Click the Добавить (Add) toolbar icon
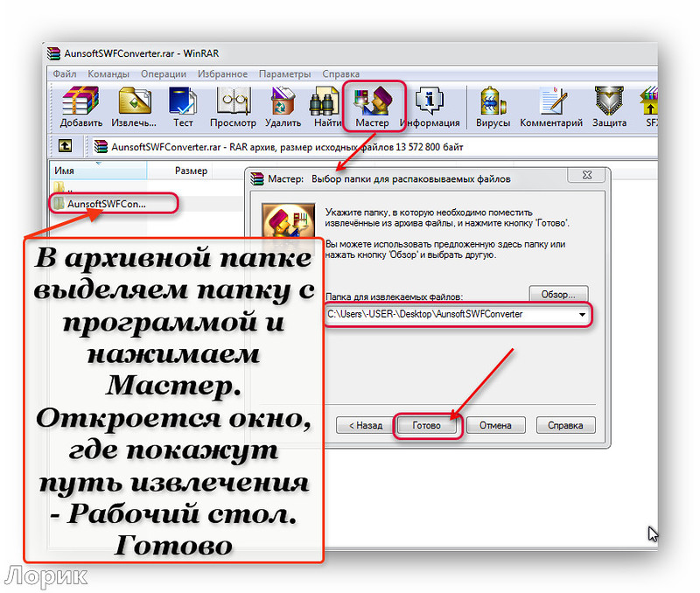The height and width of the screenshot is (593, 700). click(x=81, y=106)
